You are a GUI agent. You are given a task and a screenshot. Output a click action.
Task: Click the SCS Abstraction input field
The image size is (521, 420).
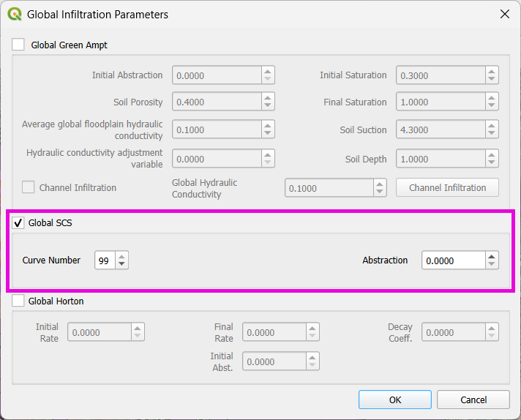coord(453,260)
